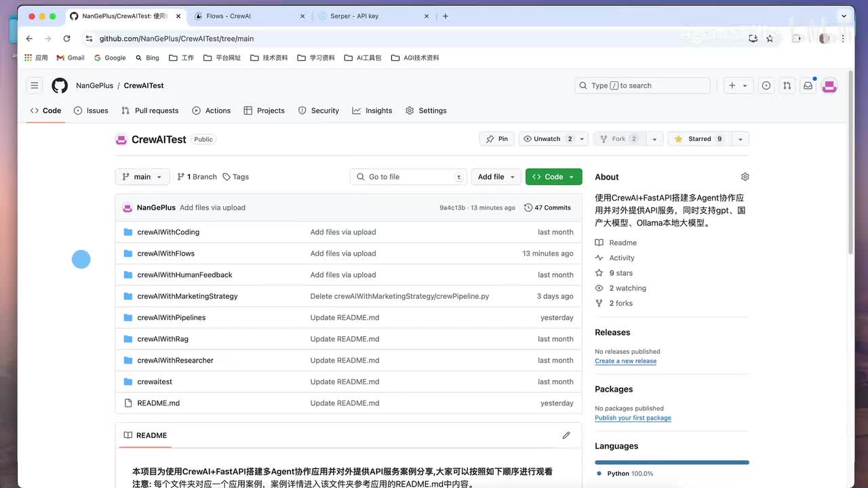Expand the star lists dropdown arrow
The height and width of the screenshot is (488, 868).
click(741, 139)
